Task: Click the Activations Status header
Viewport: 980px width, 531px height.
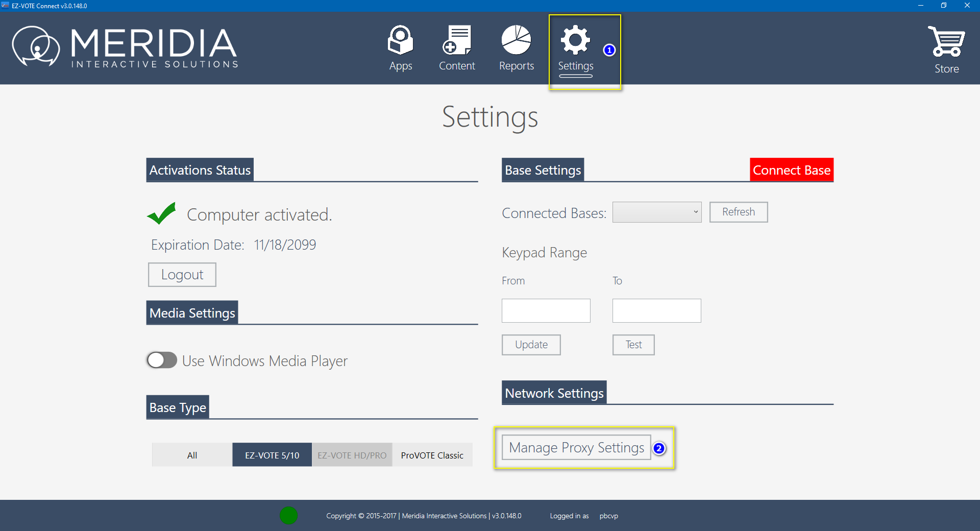Action: click(x=200, y=170)
